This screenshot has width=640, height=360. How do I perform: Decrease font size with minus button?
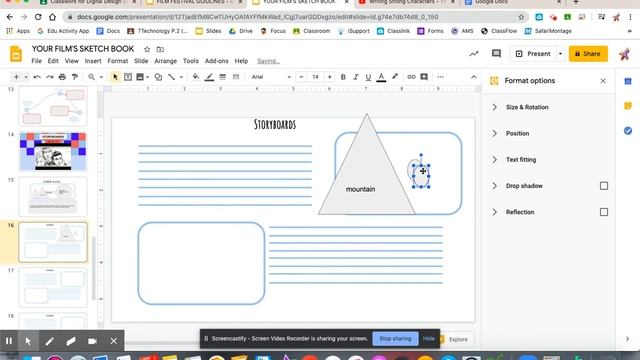point(301,77)
